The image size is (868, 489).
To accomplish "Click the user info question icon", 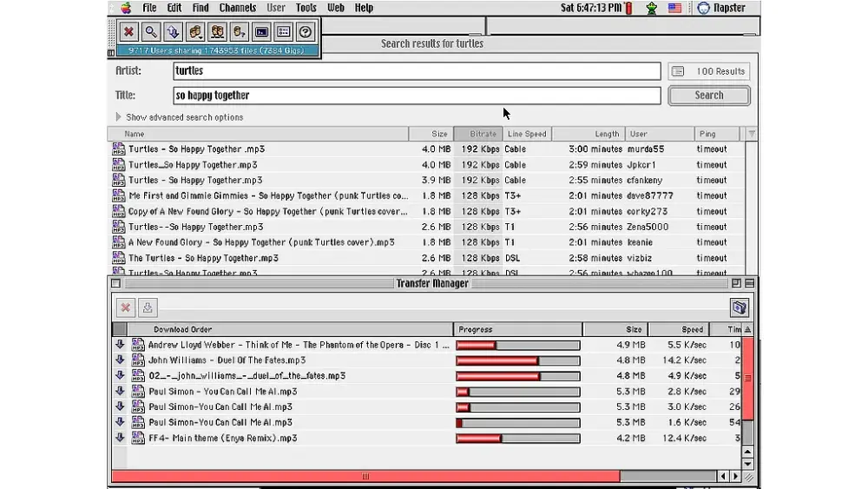I will tap(240, 32).
